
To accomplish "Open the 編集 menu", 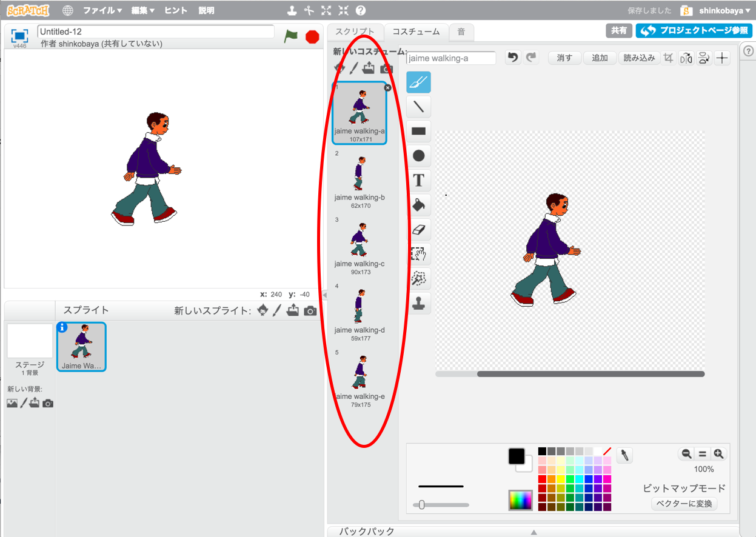I will pos(143,11).
